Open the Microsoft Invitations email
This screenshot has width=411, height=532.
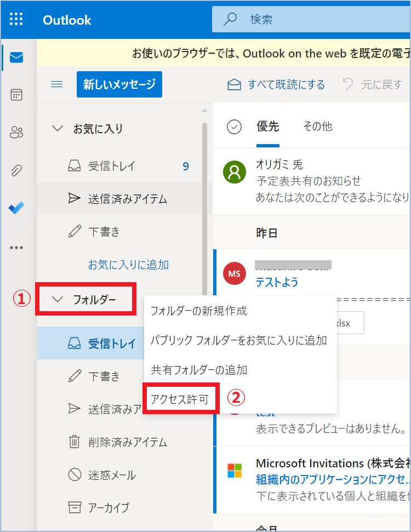[x=312, y=480]
